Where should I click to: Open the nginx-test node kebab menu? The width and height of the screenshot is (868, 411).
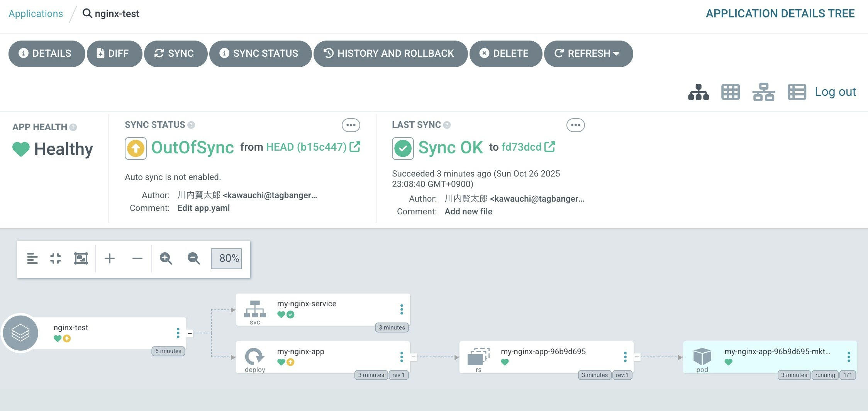[178, 333]
